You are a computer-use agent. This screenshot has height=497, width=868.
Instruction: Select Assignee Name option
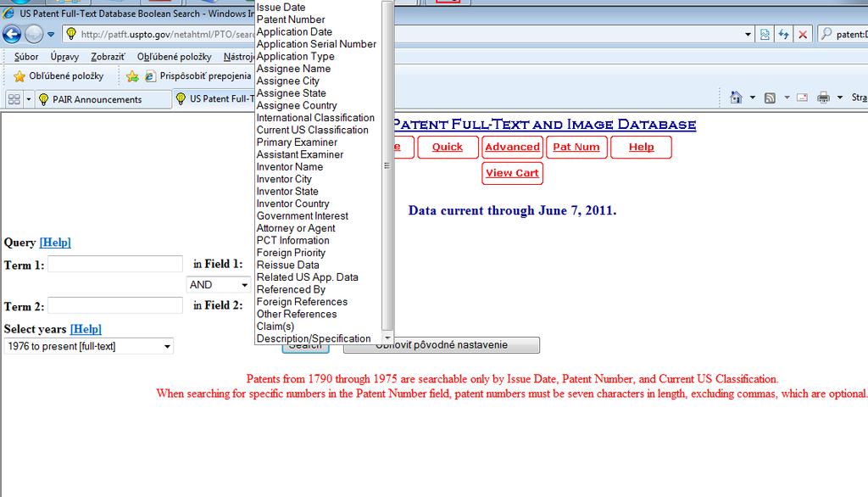click(x=293, y=69)
